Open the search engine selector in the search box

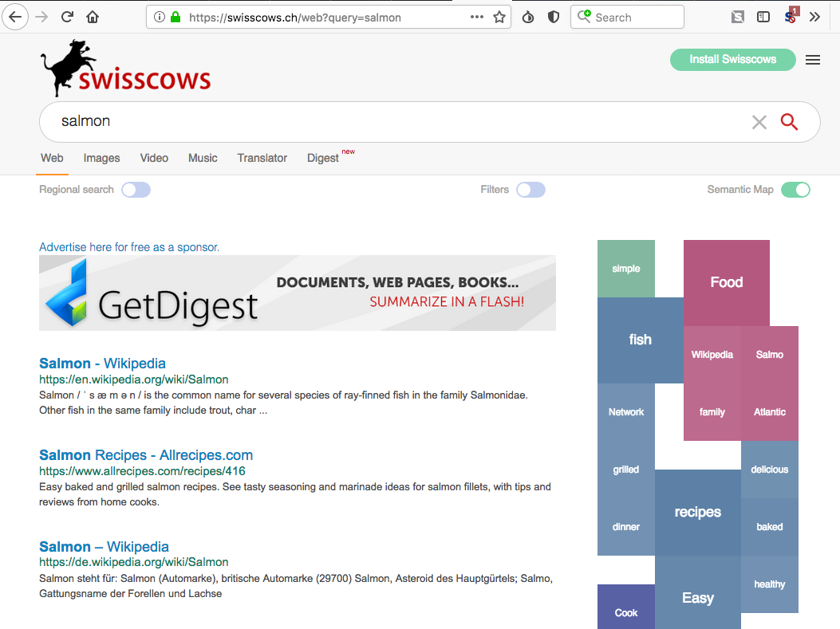coord(583,17)
